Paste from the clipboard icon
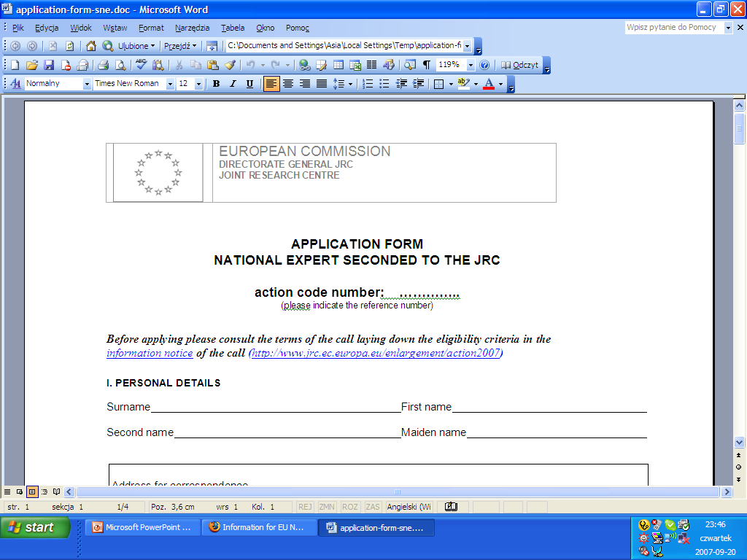The image size is (747, 560). tap(212, 65)
